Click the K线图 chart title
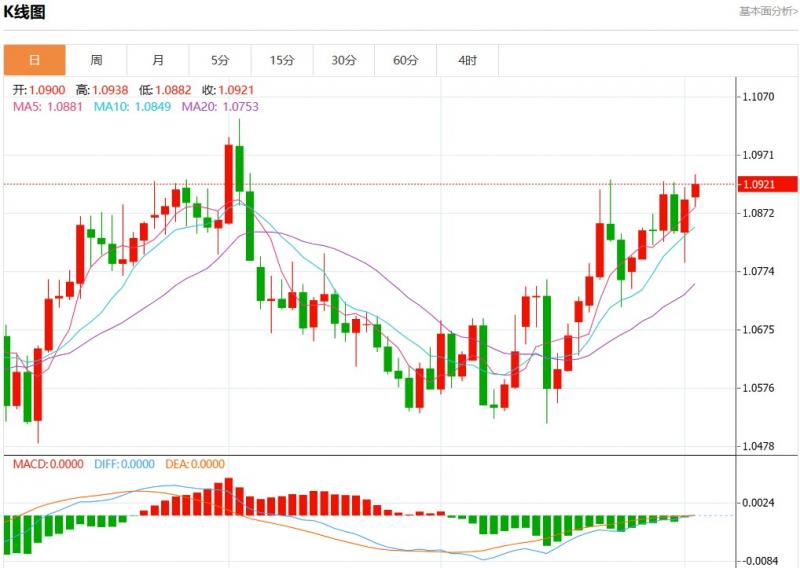Viewport: 800px width, 568px height. click(x=25, y=12)
